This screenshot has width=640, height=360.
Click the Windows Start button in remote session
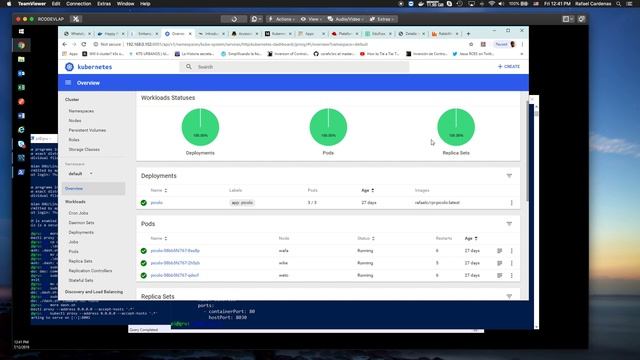click(x=21, y=31)
